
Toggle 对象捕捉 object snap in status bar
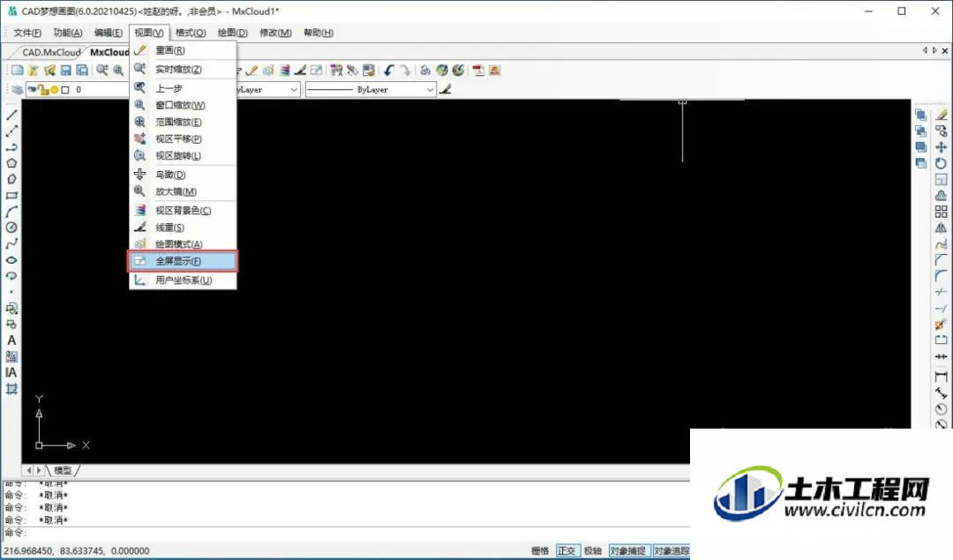point(628,550)
